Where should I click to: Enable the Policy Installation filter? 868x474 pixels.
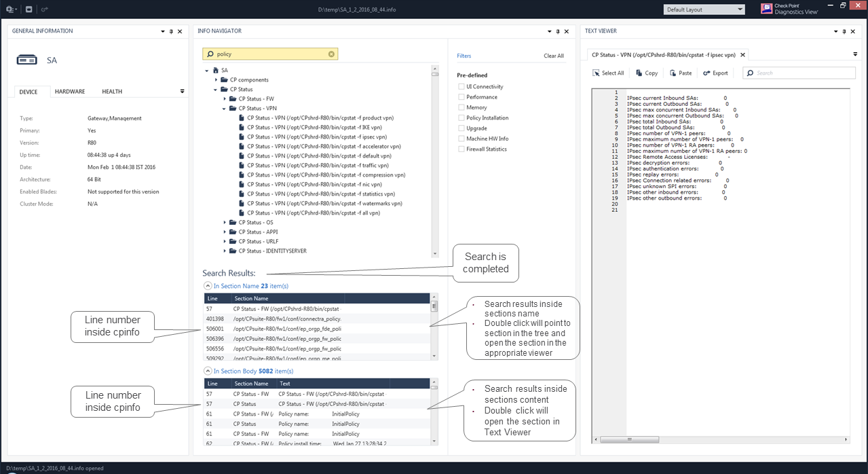tap(461, 118)
